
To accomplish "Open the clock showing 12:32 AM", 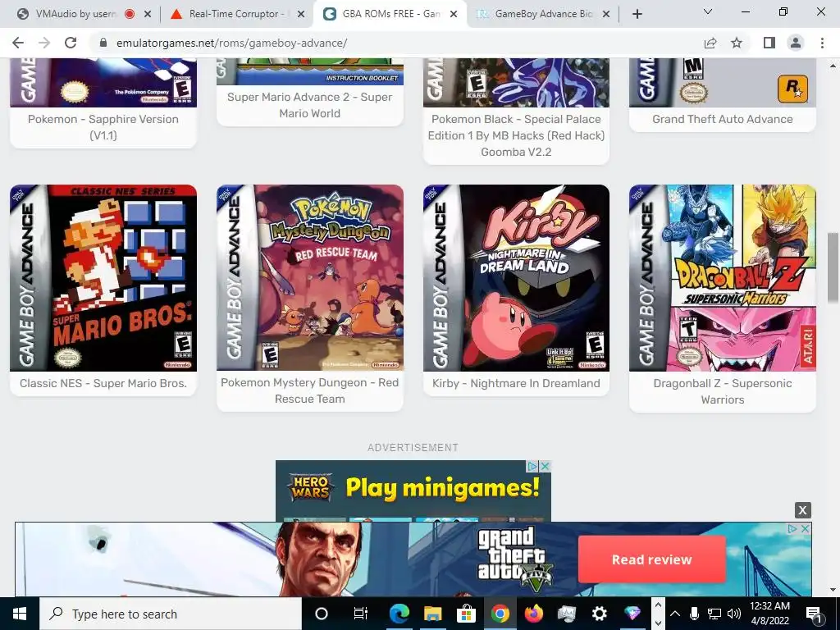I will point(769,614).
